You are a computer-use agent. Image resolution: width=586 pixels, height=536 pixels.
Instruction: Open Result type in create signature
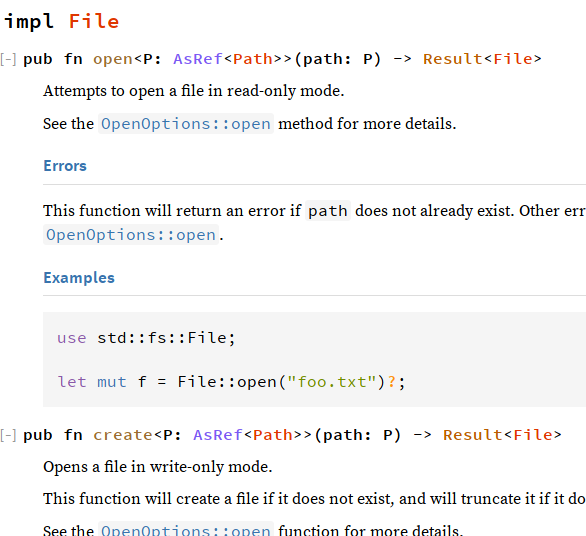coord(473,435)
